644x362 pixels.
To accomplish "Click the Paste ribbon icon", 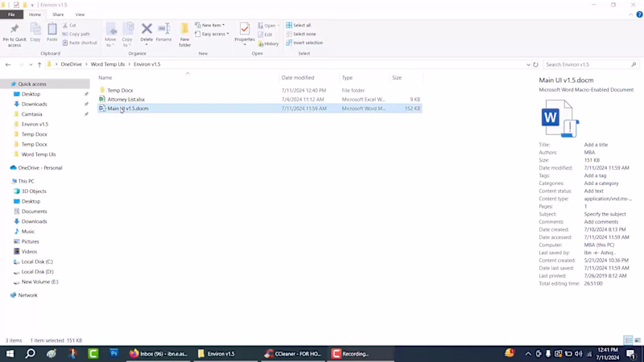I will [x=52, y=32].
